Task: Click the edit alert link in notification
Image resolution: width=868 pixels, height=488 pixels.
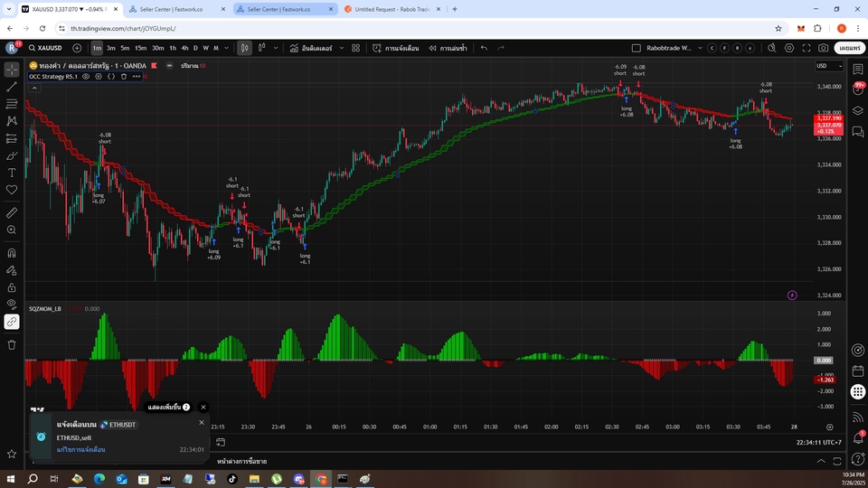Action: [x=81, y=449]
